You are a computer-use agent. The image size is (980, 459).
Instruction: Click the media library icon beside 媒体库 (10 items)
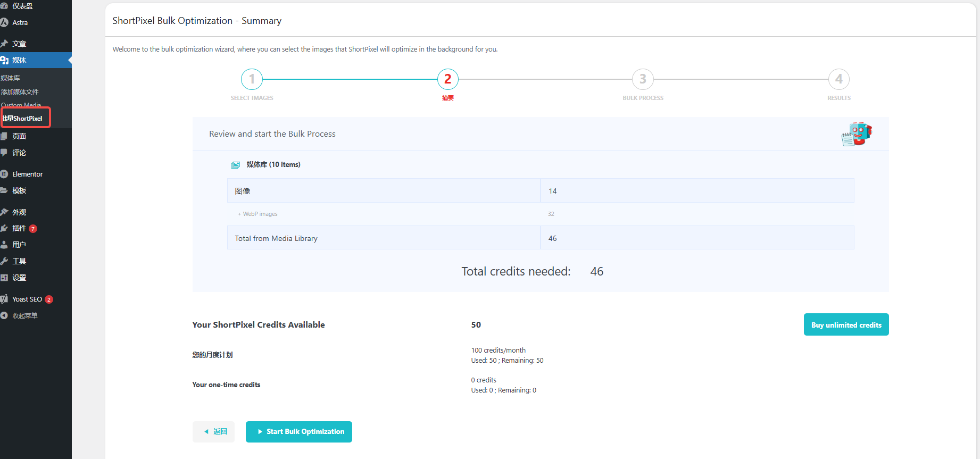pos(235,165)
